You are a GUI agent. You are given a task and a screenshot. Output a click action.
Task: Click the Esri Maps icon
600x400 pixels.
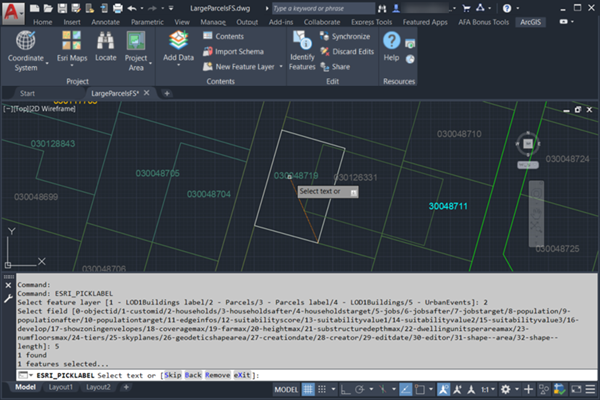[x=70, y=43]
